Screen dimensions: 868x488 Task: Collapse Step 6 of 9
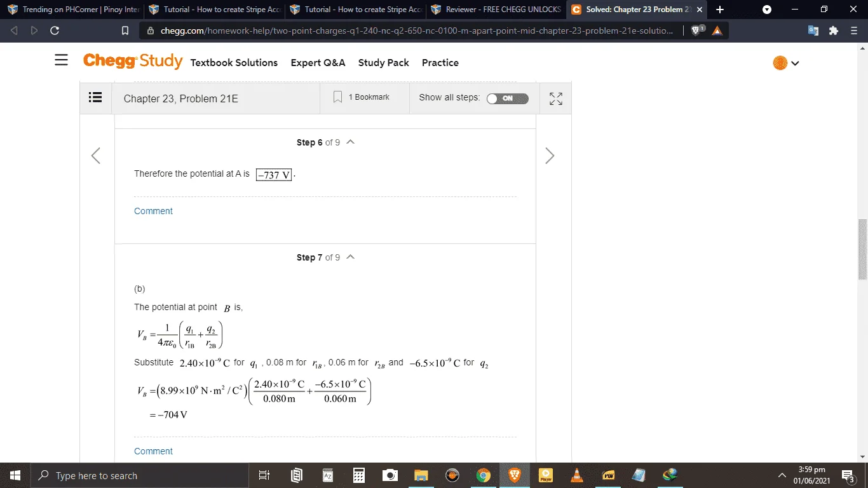click(350, 142)
